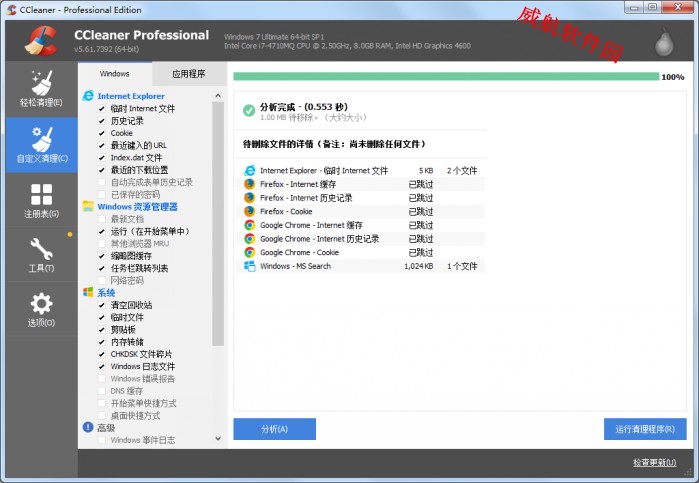
Task: Toggle the Cookie checkbox
Action: [102, 133]
